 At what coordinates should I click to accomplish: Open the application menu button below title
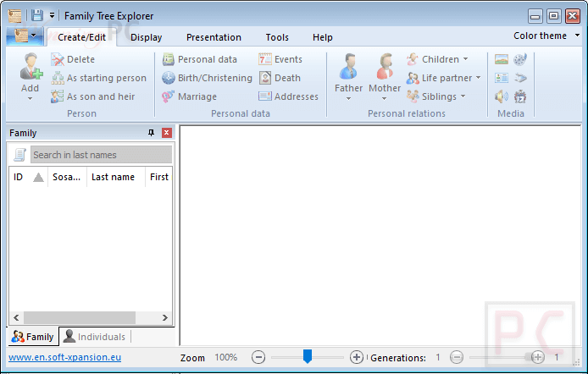coord(25,36)
